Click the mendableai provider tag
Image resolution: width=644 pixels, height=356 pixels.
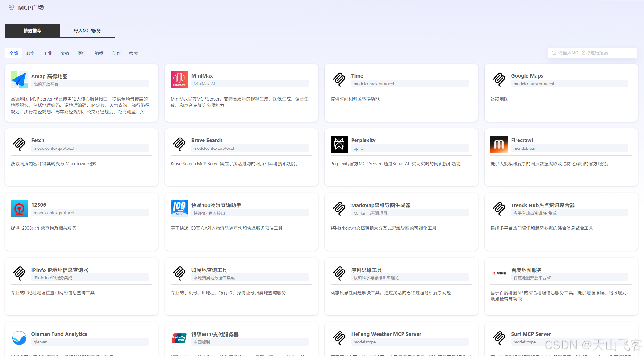tap(570, 148)
